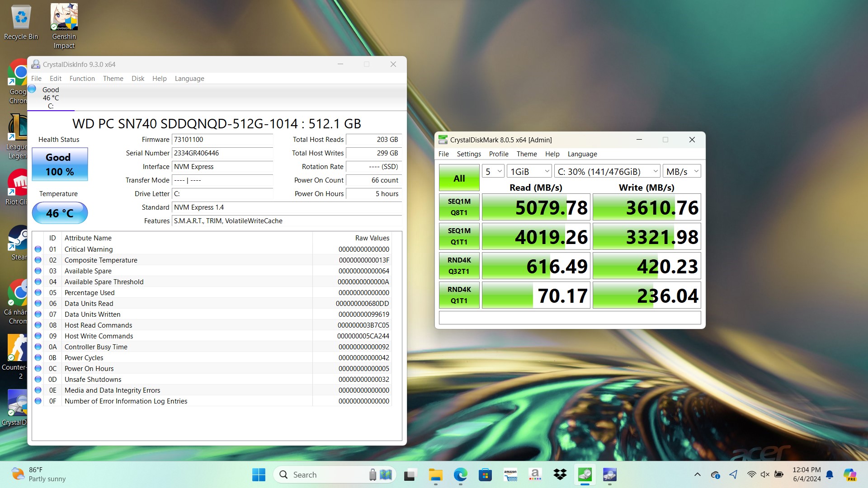
Task: Click the muted volume tray icon
Action: [x=765, y=474]
